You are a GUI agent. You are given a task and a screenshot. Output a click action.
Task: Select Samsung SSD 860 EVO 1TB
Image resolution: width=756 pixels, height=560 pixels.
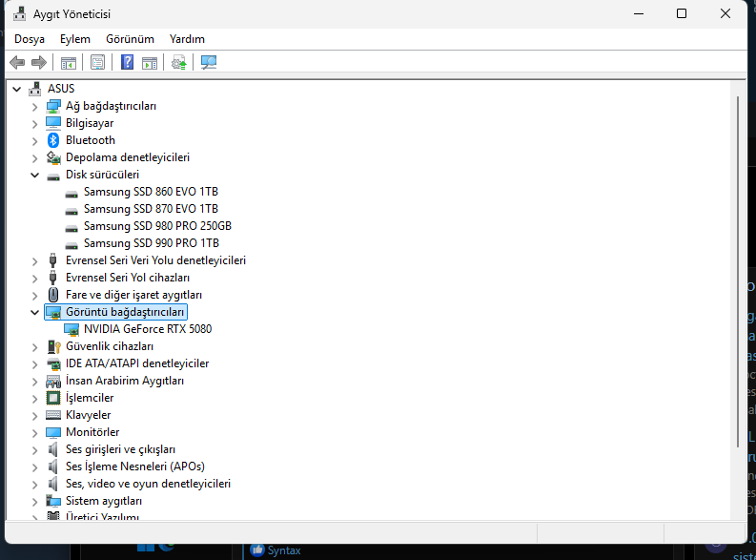[x=151, y=192]
